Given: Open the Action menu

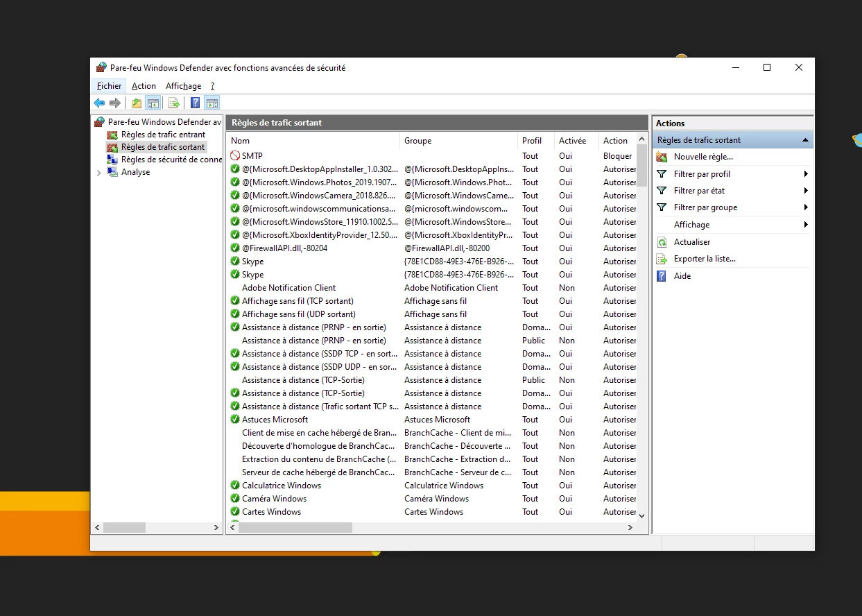Looking at the screenshot, I should (144, 86).
